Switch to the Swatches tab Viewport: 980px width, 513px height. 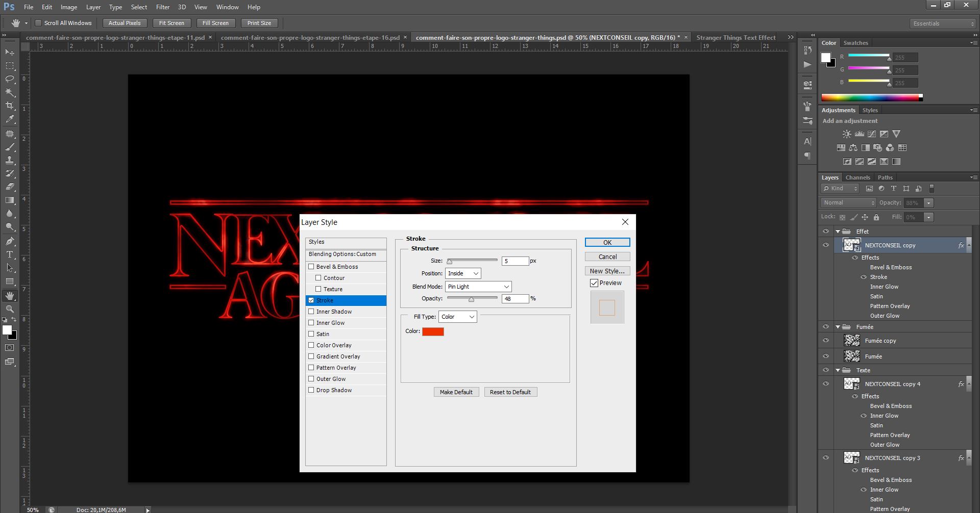click(x=855, y=43)
